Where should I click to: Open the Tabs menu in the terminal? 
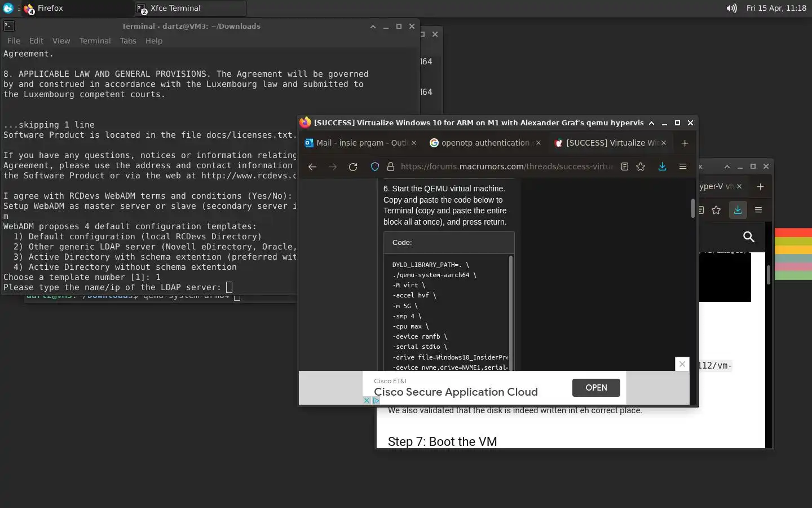(x=128, y=41)
